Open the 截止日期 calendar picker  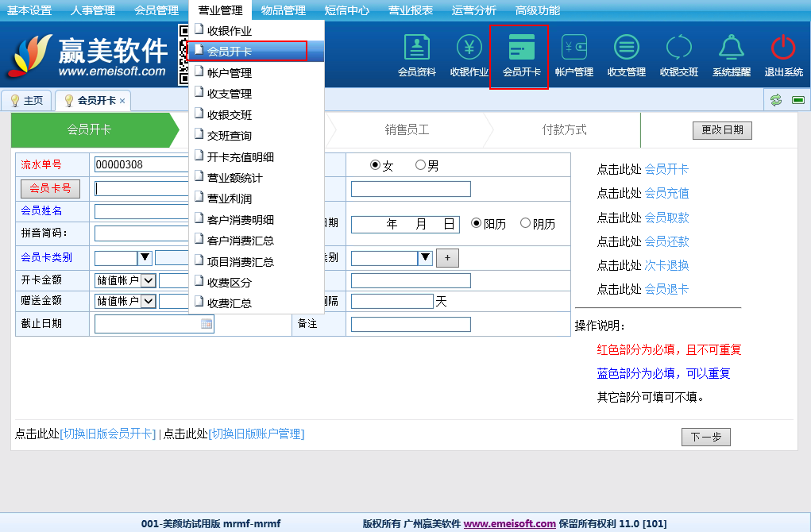tap(207, 324)
